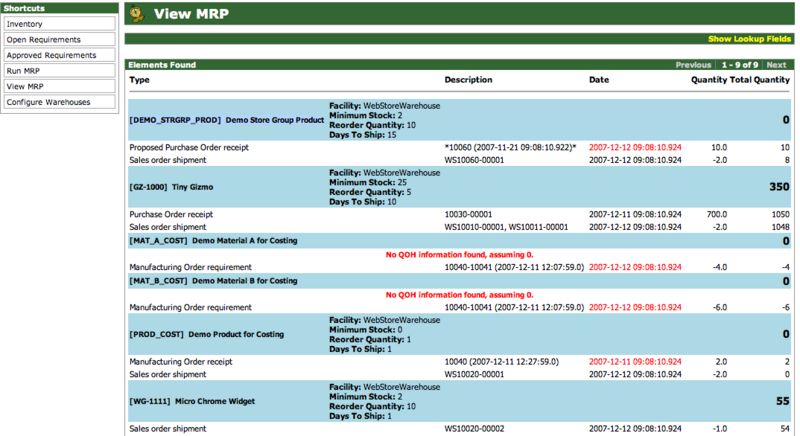Viewport: 800px width, 436px height.
Task: Click total quantity 350 for Tiny Gizmo
Action: point(779,187)
